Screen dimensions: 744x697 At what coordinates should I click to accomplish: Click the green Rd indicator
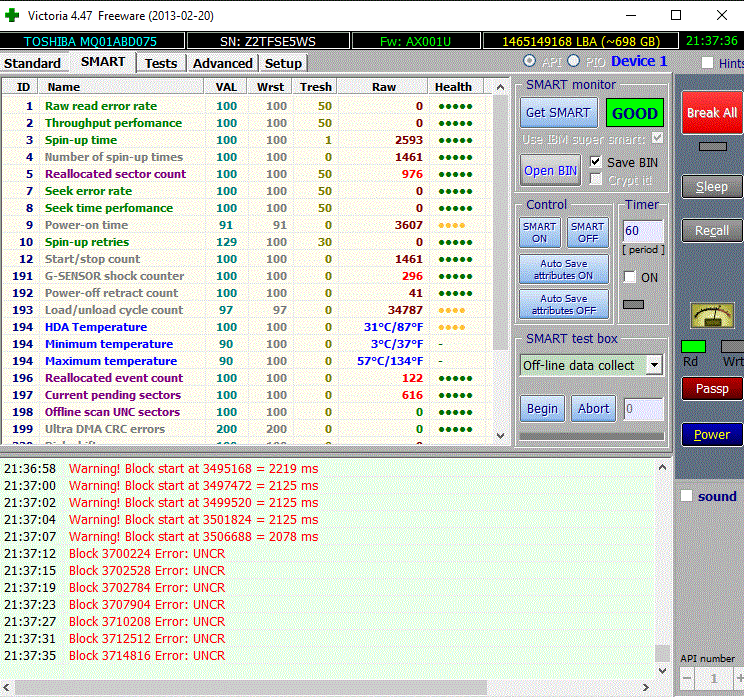click(693, 346)
